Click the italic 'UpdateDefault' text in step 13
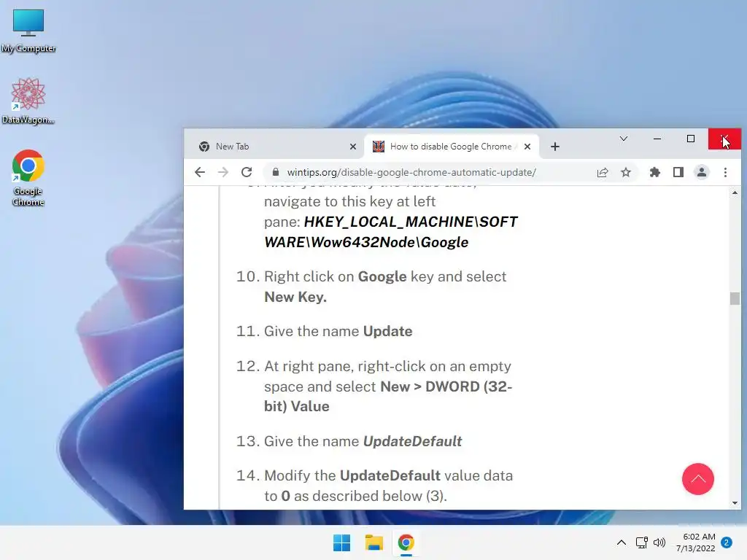 412,441
